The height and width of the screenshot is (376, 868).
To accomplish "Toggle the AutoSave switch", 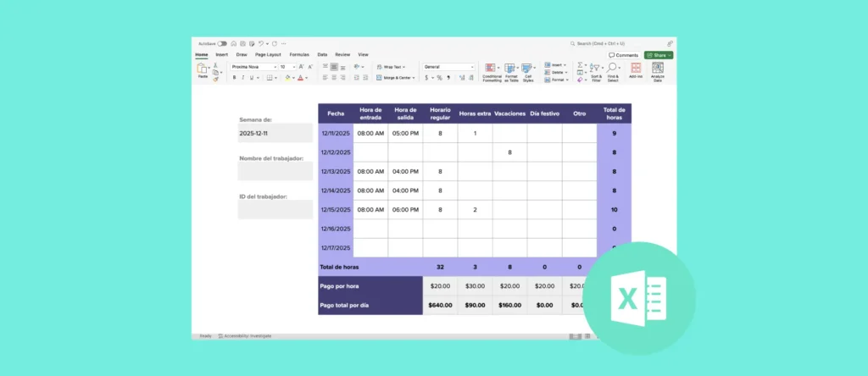I will point(222,43).
